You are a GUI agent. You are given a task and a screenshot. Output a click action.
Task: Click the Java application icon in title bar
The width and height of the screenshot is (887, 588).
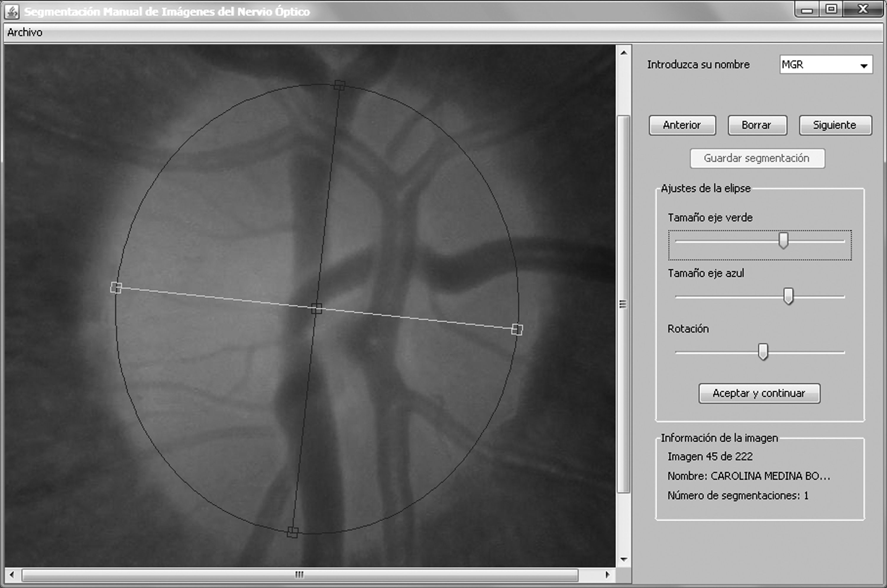point(12,12)
